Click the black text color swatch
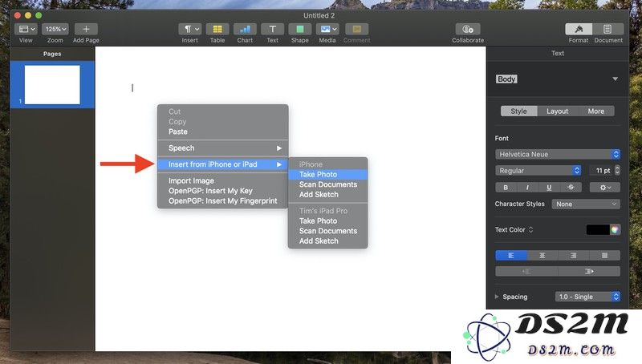The width and height of the screenshot is (642, 364). point(598,230)
